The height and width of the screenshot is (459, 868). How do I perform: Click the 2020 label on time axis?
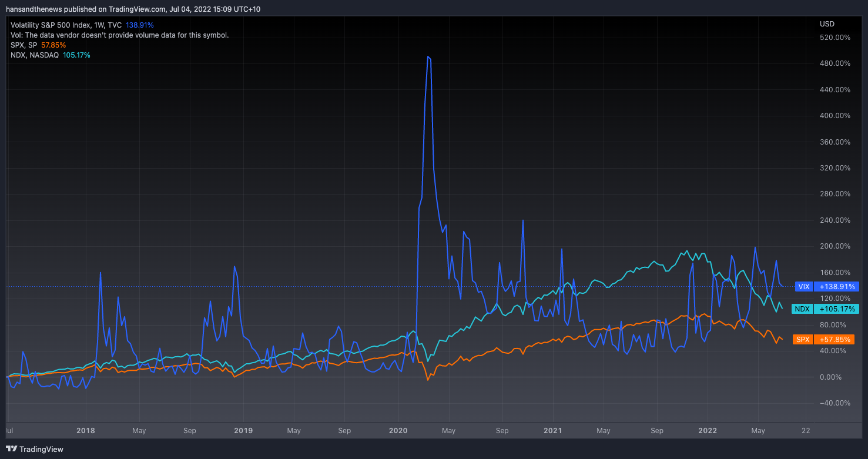click(x=398, y=430)
